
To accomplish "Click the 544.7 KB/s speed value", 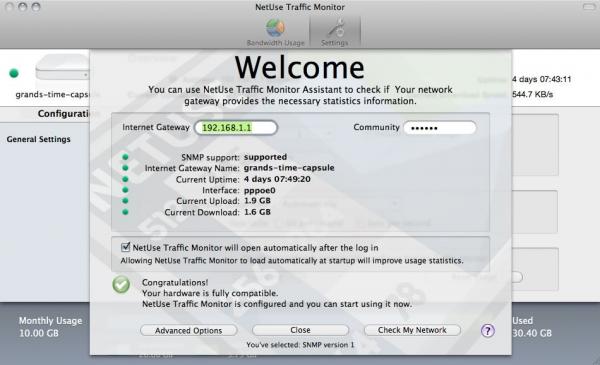I will click(533, 94).
